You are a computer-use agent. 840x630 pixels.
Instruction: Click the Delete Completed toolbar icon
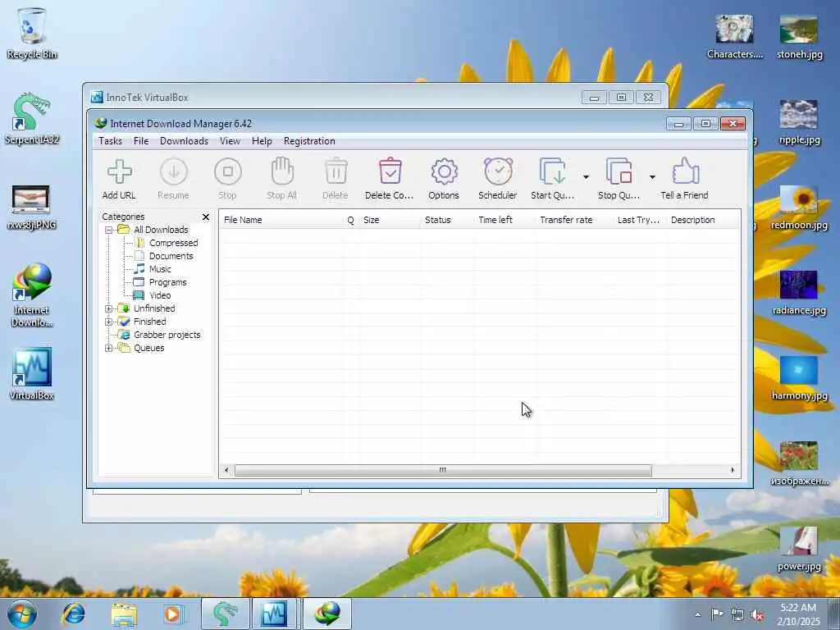(x=390, y=171)
